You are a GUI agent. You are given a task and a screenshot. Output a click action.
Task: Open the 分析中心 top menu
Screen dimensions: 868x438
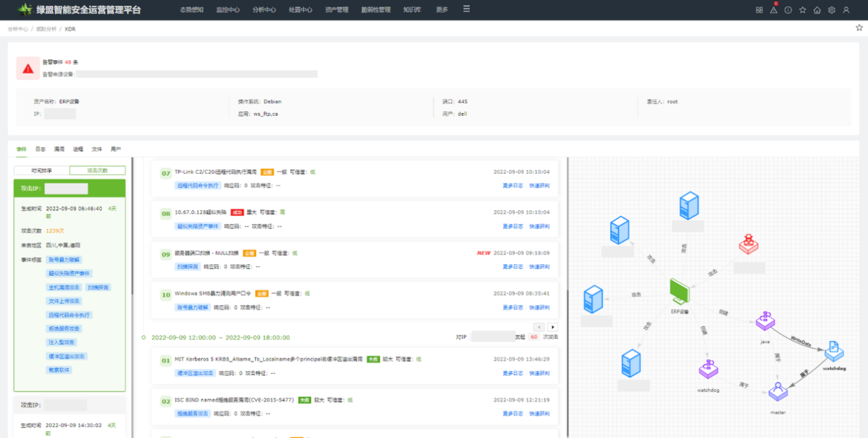tap(264, 10)
